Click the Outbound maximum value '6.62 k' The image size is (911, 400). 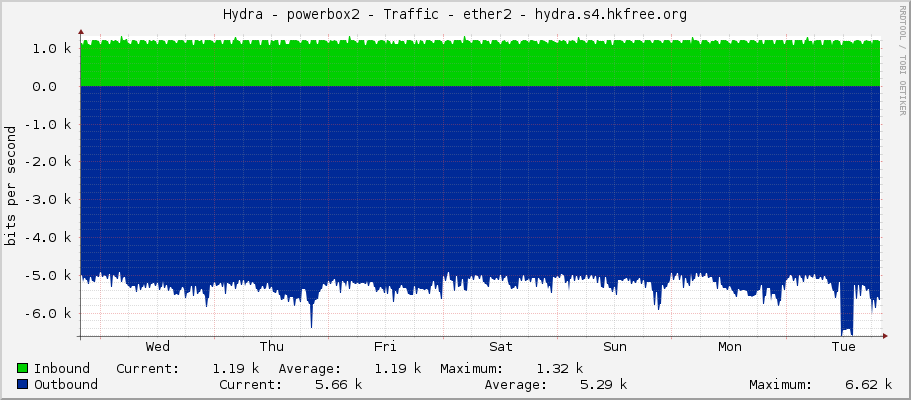(x=869, y=384)
